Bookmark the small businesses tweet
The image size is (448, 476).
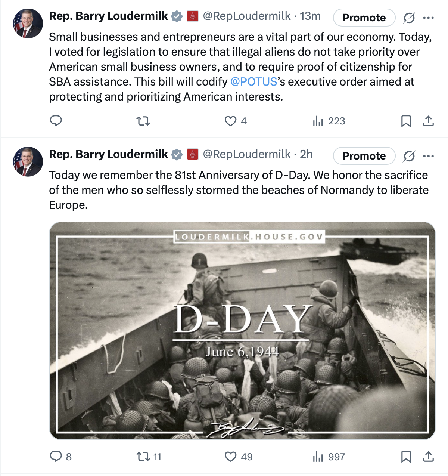406,121
